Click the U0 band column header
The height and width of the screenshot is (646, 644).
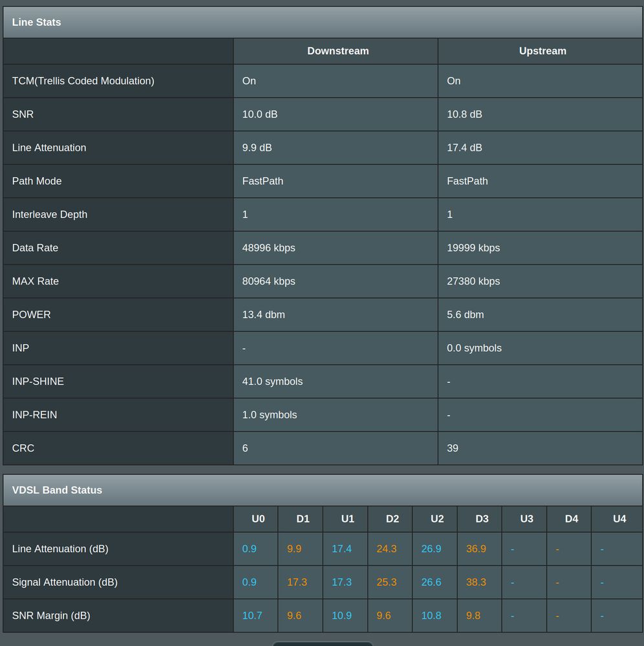(x=258, y=519)
